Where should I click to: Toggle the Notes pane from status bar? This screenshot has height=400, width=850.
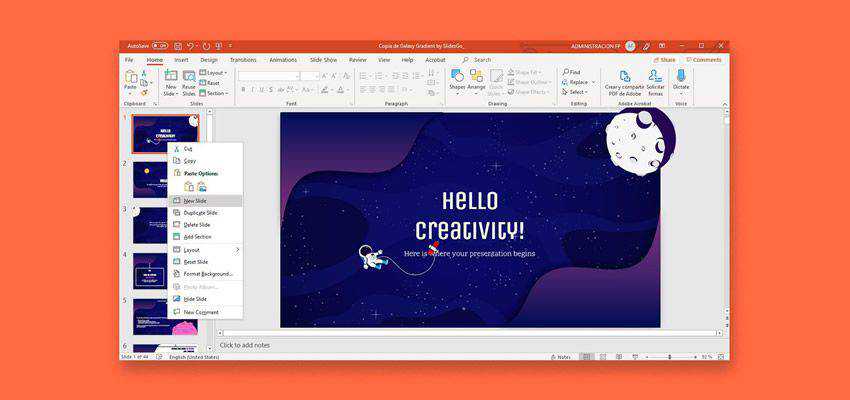(x=563, y=357)
